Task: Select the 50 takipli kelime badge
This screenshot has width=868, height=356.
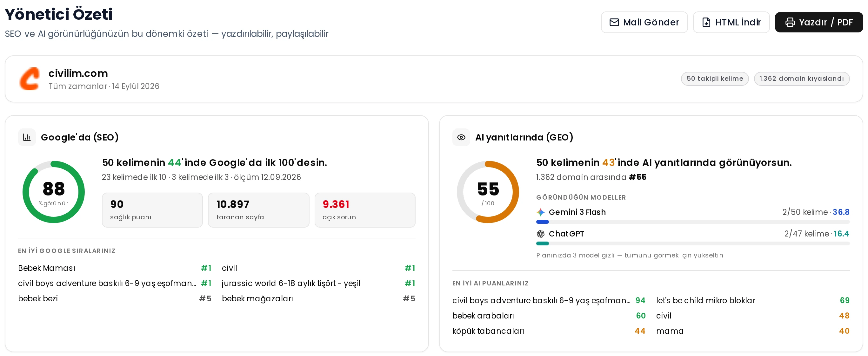Action: (x=714, y=79)
